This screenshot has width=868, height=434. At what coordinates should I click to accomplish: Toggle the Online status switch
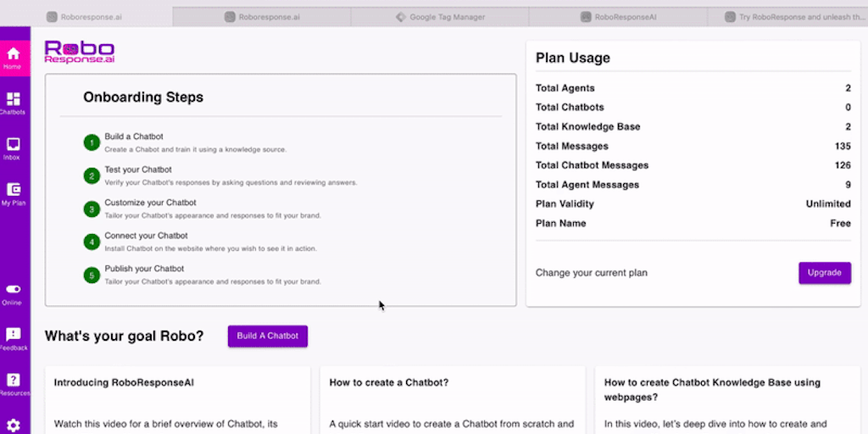click(x=14, y=290)
